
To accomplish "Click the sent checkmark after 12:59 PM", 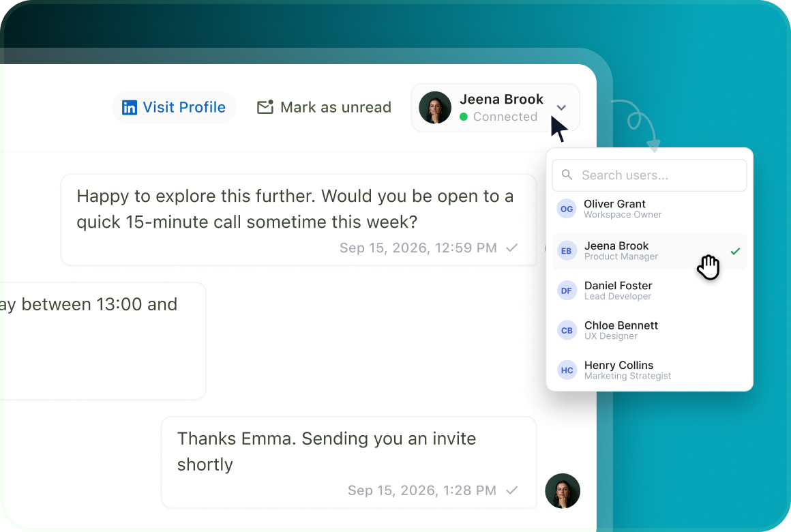I will pos(512,248).
